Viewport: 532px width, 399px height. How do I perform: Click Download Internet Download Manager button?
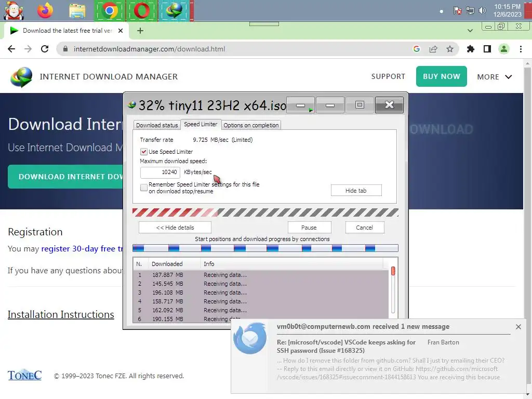coord(66,177)
